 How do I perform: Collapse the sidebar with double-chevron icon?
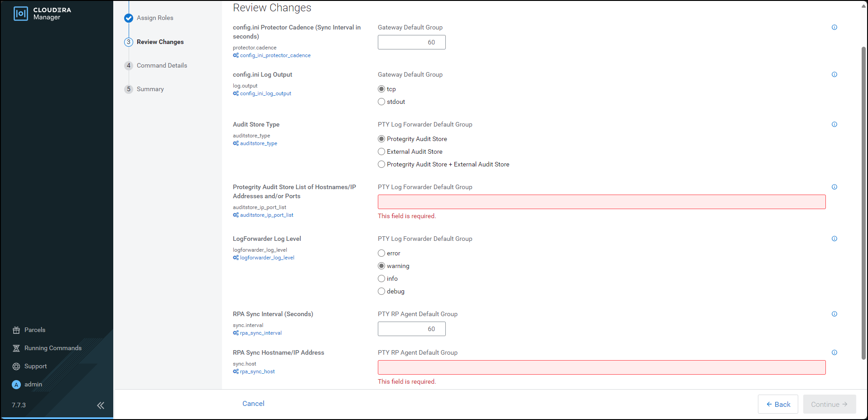(x=101, y=405)
